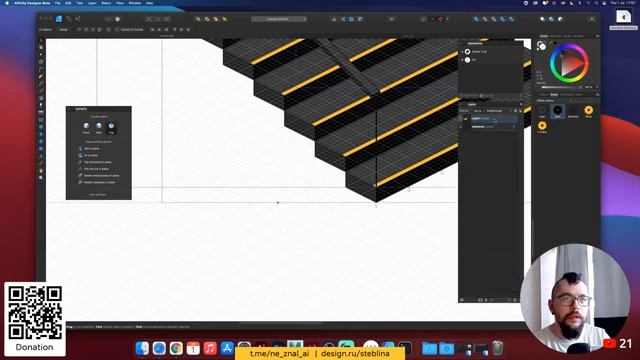The height and width of the screenshot is (360, 640).
Task: Open Music app in the Dock
Action: click(x=210, y=348)
